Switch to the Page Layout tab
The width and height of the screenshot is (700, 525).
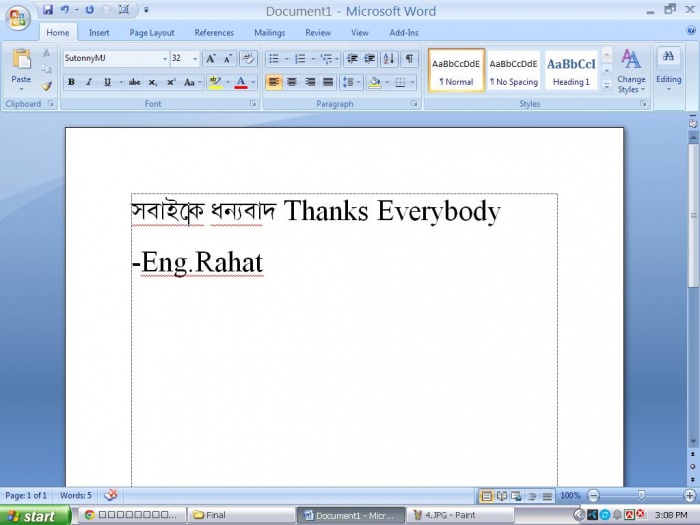152,33
